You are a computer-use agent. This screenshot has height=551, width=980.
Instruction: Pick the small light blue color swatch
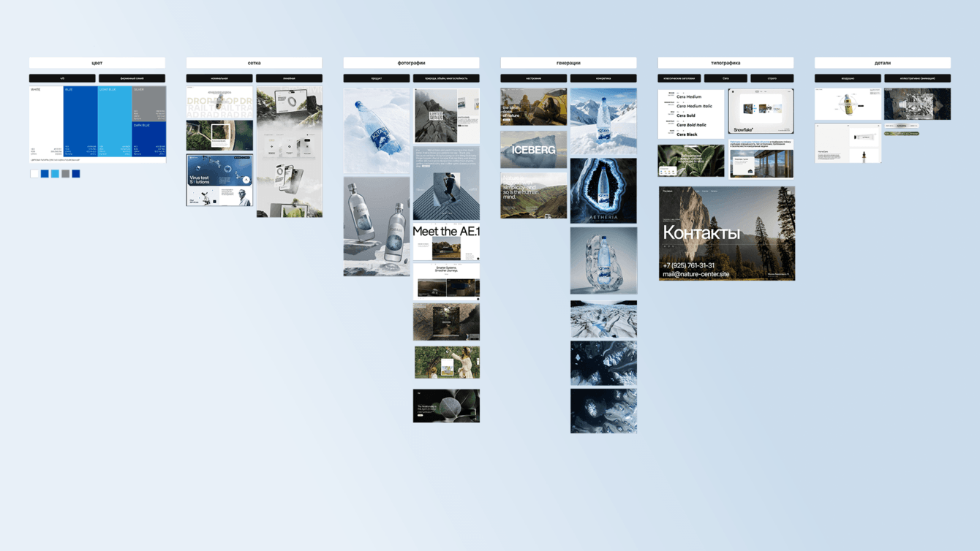coord(55,174)
